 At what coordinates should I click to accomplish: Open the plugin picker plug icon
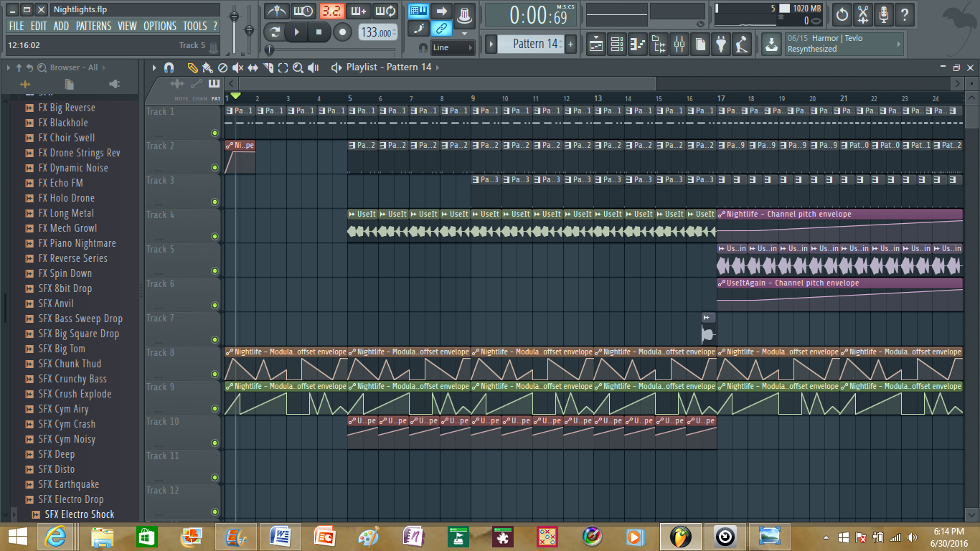[x=721, y=44]
